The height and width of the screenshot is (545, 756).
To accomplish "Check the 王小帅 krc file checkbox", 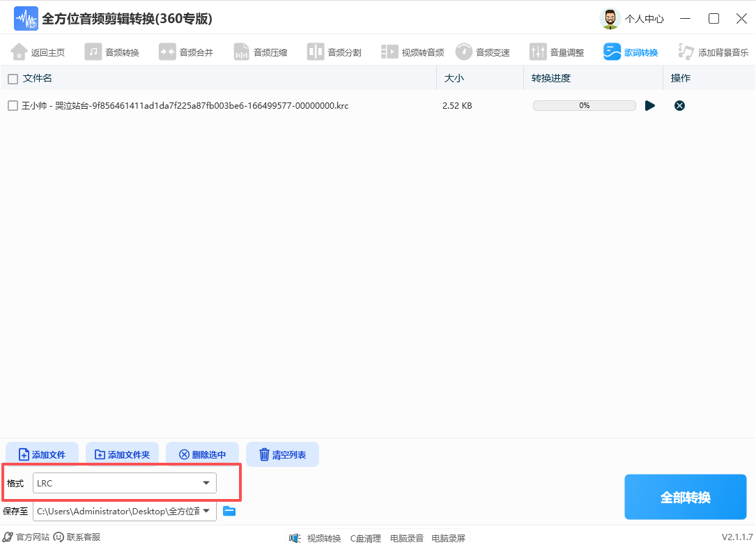I will (x=12, y=106).
